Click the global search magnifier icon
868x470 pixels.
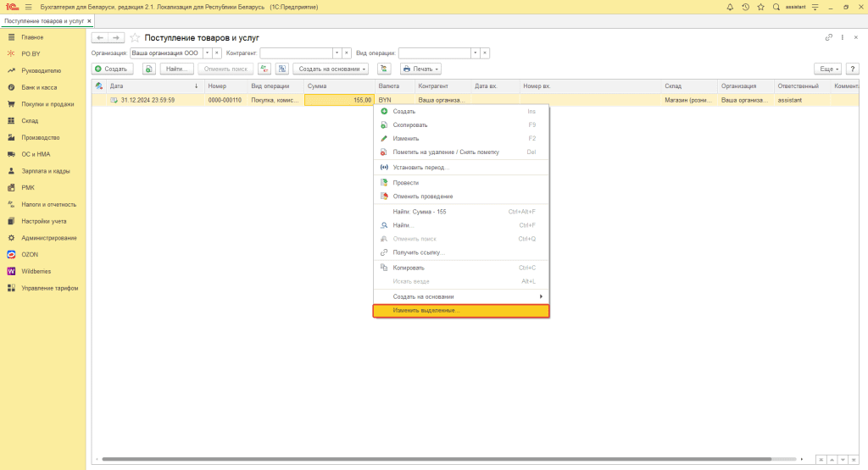click(x=776, y=7)
